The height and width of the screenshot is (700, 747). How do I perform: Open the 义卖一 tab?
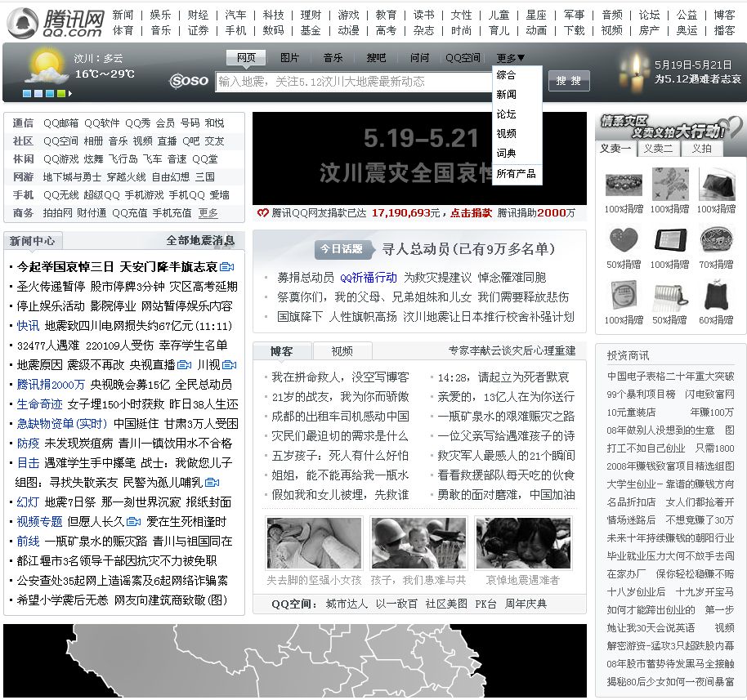click(x=615, y=149)
